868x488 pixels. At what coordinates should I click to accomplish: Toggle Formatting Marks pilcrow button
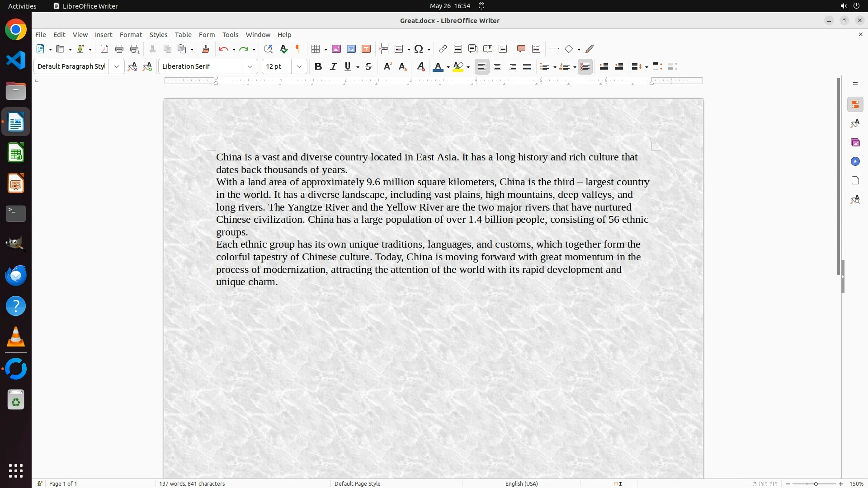pos(298,49)
